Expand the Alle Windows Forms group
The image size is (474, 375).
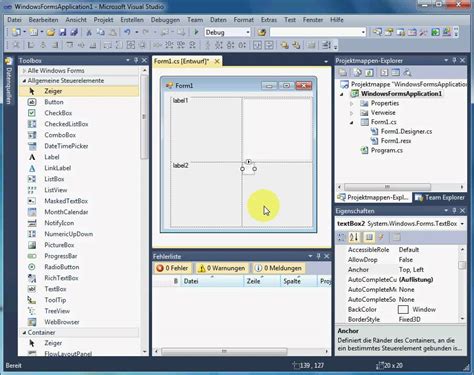click(24, 71)
